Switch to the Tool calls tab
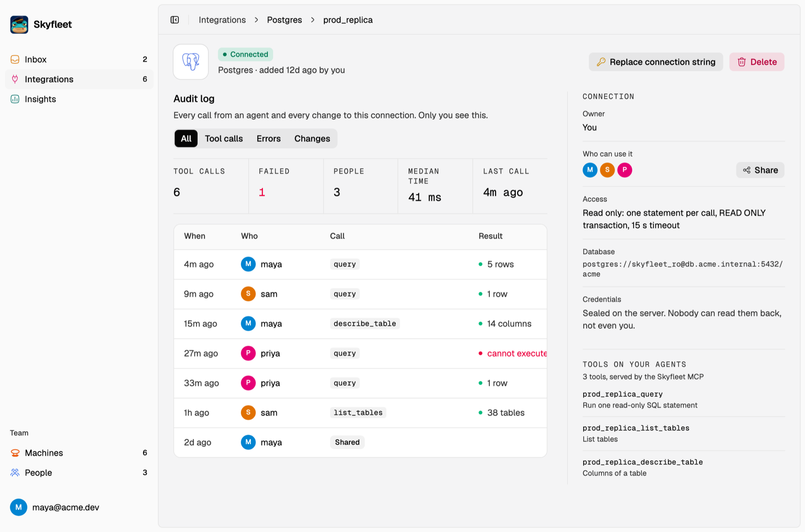The width and height of the screenshot is (805, 532). (224, 139)
